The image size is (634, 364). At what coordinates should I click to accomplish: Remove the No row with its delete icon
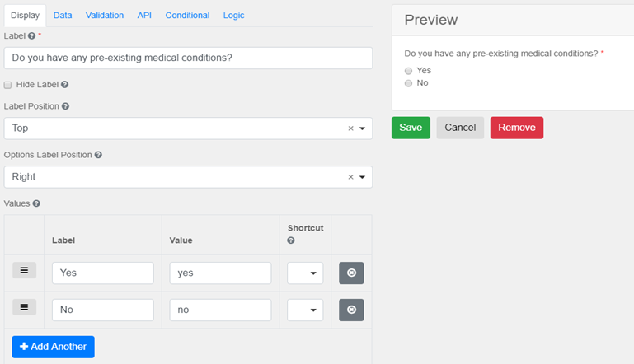[351, 310]
